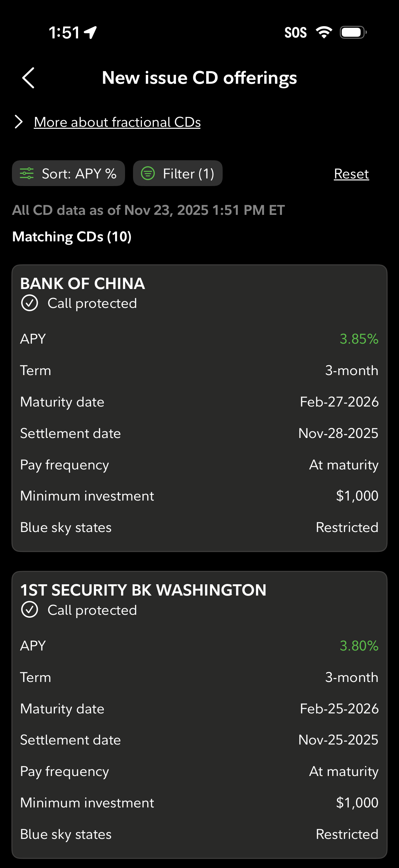
Task: Tap 1st Security 3.80% APY value
Action: (359, 646)
